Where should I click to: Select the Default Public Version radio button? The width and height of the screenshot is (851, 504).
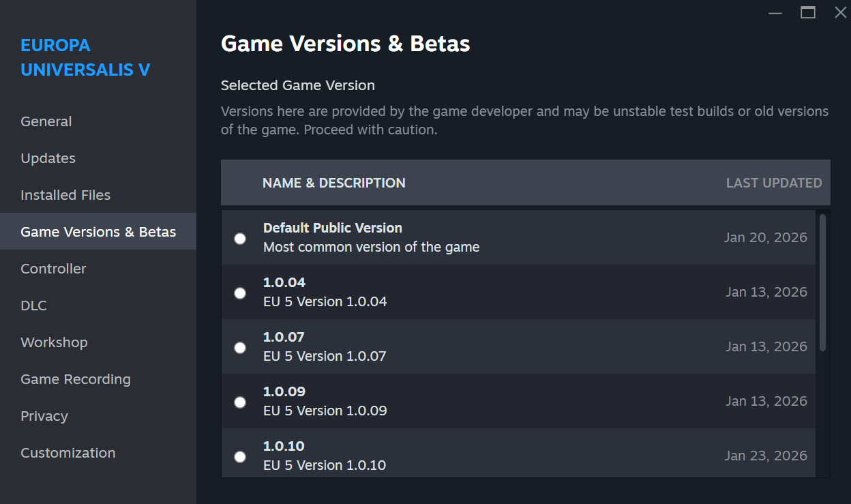[240, 239]
